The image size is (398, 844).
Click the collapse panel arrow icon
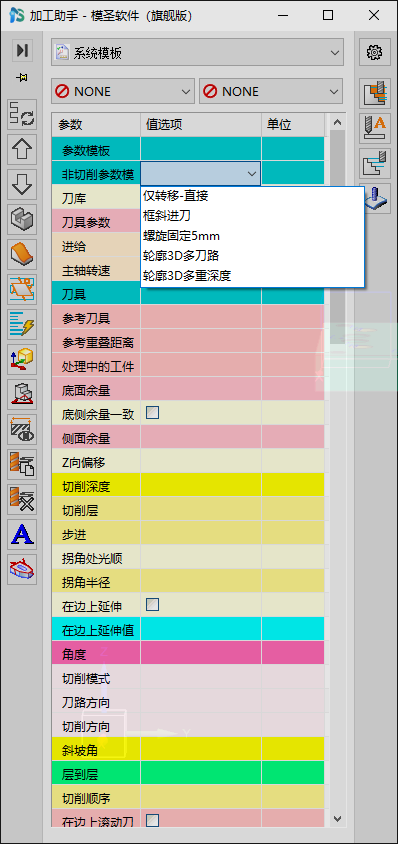tap(22, 51)
